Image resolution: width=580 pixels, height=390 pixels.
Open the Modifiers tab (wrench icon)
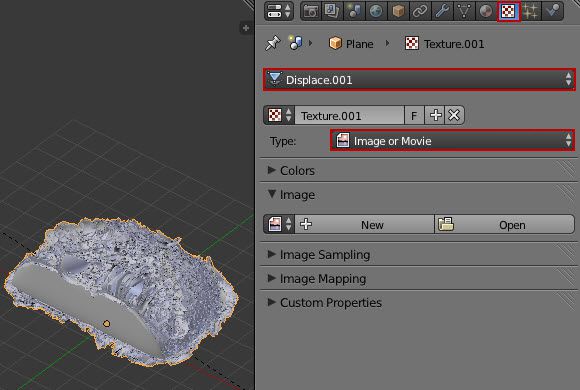point(442,11)
